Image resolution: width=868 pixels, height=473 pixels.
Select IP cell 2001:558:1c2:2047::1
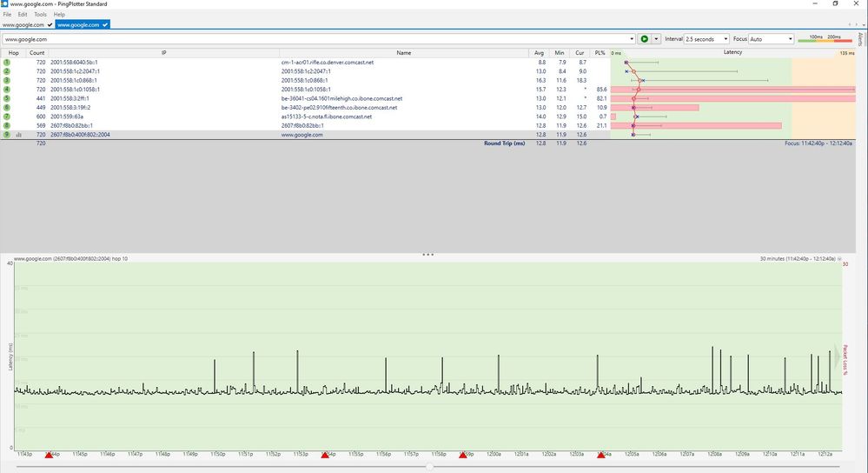(x=75, y=71)
